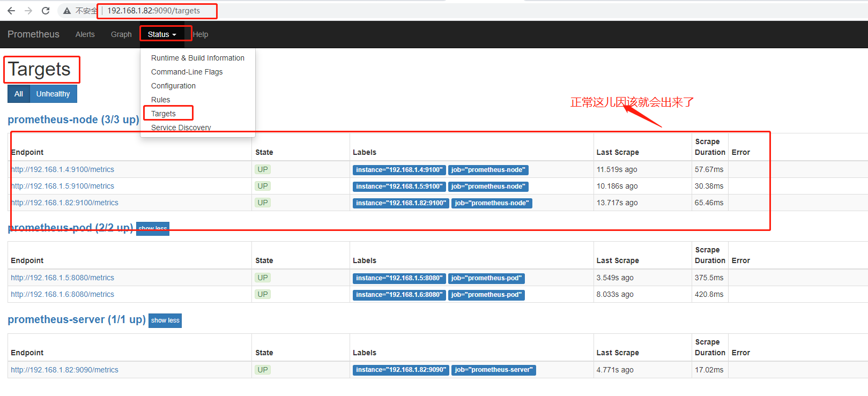Open the prometheus-node (3/3 up) heading link

pos(73,119)
